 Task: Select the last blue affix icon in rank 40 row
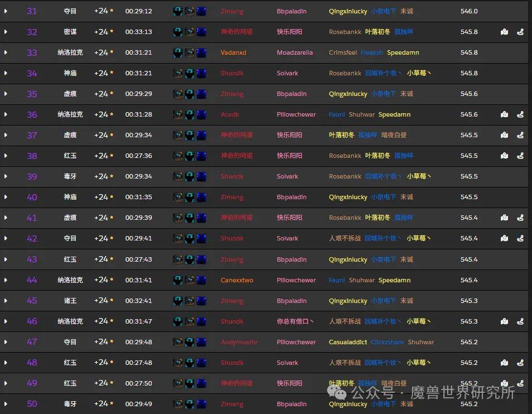[201, 197]
